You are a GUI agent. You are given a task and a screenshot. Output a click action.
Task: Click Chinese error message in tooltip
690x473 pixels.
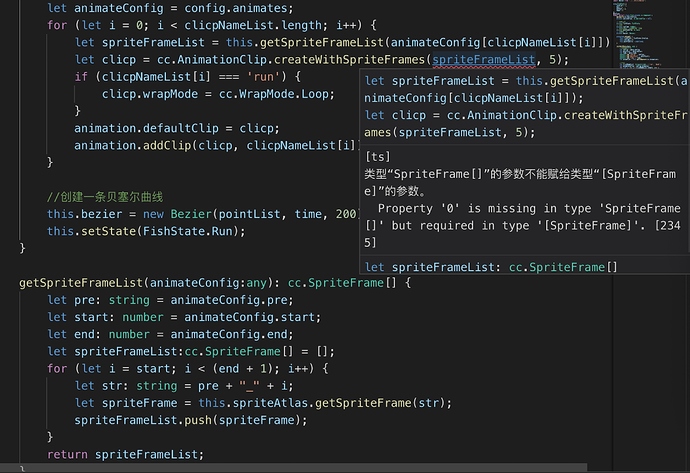pos(520,182)
